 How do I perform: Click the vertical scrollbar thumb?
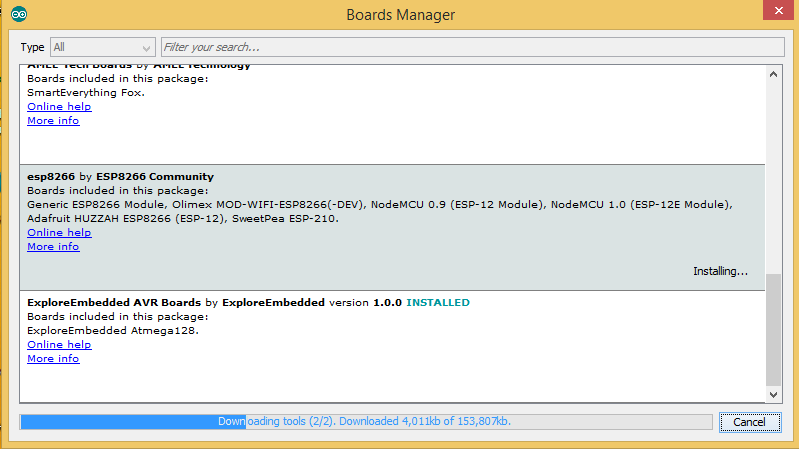(x=773, y=330)
